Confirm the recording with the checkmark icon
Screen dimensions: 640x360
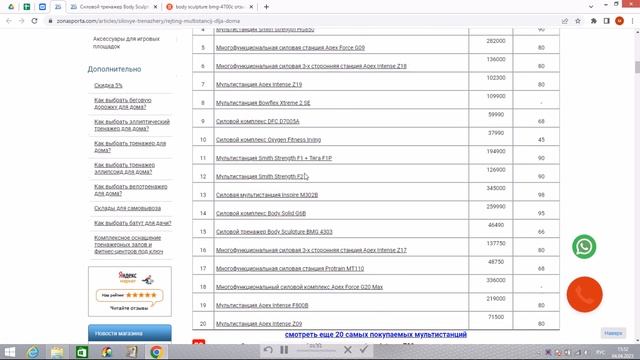[364, 350]
